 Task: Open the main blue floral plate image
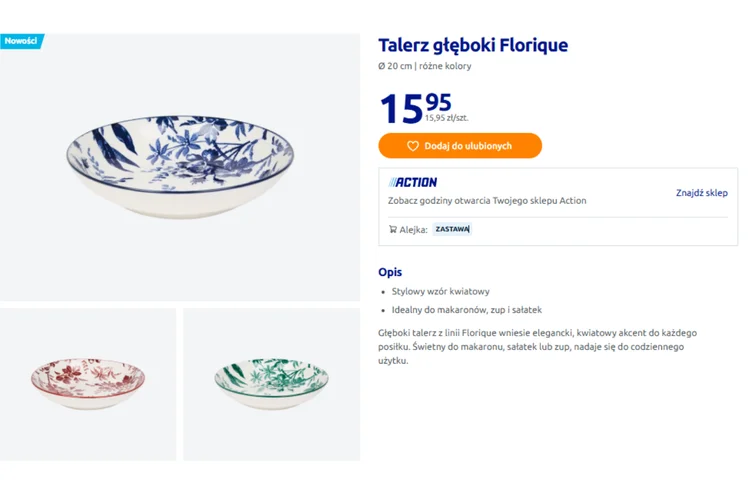180,166
